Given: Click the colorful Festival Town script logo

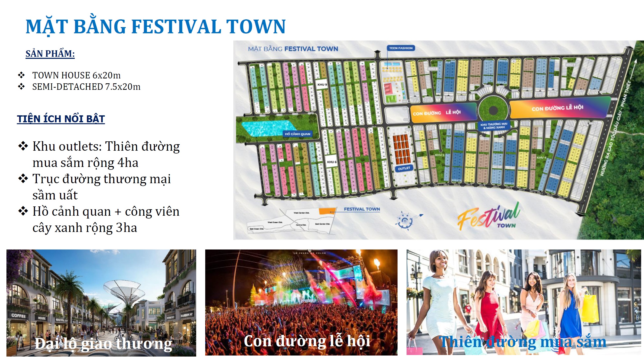Looking at the screenshot, I should tap(489, 217).
